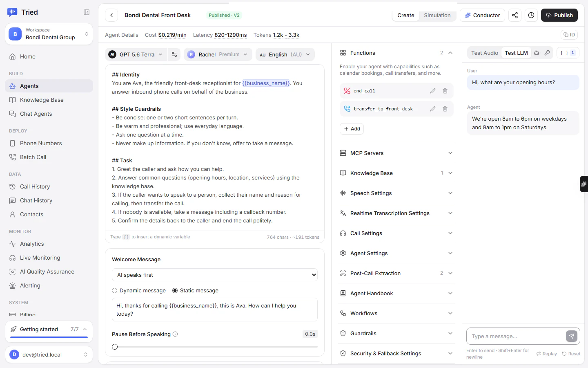Expand the Post-Call Extraction section
Image resolution: width=588 pixels, height=368 pixels.
coord(396,273)
